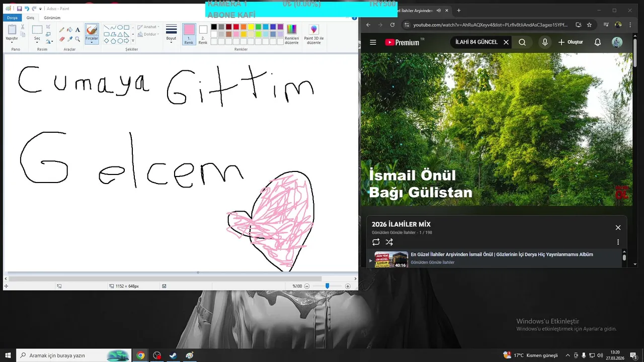Open Chrome three-dot menu
Viewport: 644px width, 362px height.
click(x=630, y=25)
